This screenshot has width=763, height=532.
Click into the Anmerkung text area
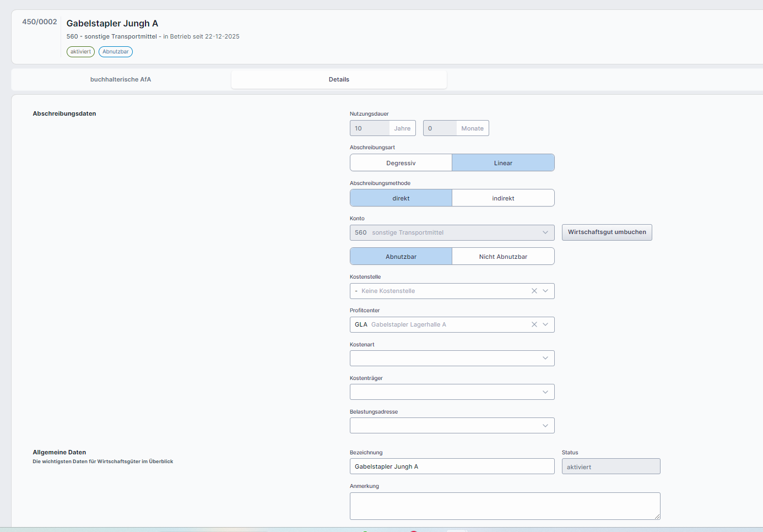[x=505, y=506]
